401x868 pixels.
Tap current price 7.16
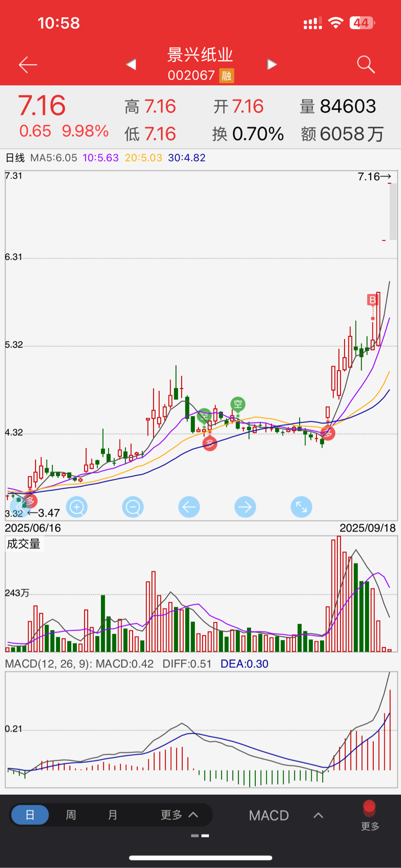click(42, 105)
